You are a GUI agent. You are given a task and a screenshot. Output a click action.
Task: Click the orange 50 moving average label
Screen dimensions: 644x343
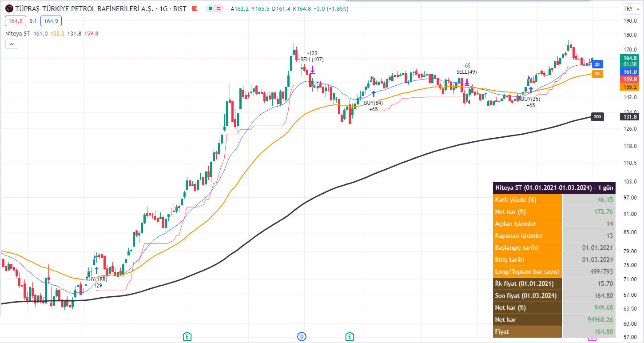click(597, 74)
